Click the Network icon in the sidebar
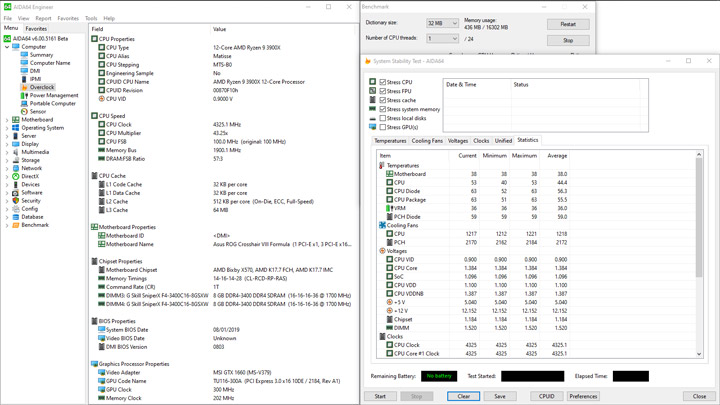The height and width of the screenshot is (405, 720). pos(16,168)
